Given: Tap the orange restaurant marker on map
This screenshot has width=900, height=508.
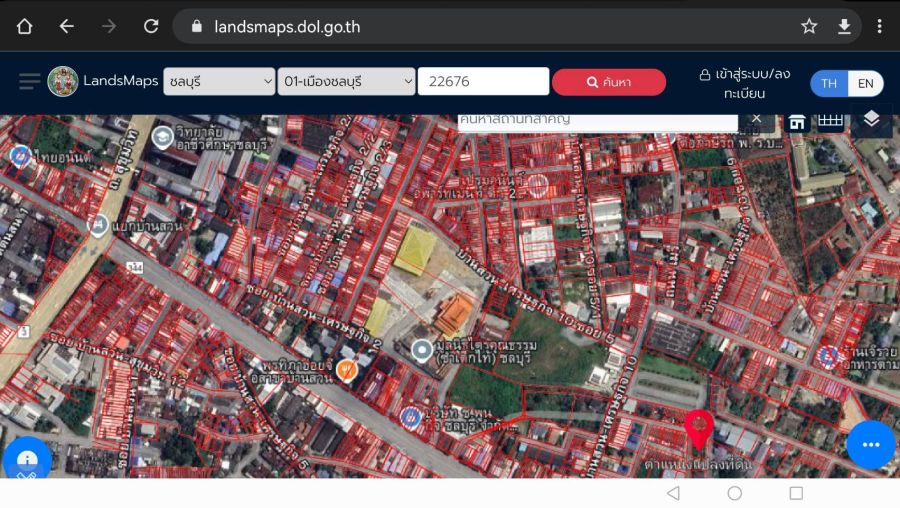Looking at the screenshot, I should (x=348, y=370).
